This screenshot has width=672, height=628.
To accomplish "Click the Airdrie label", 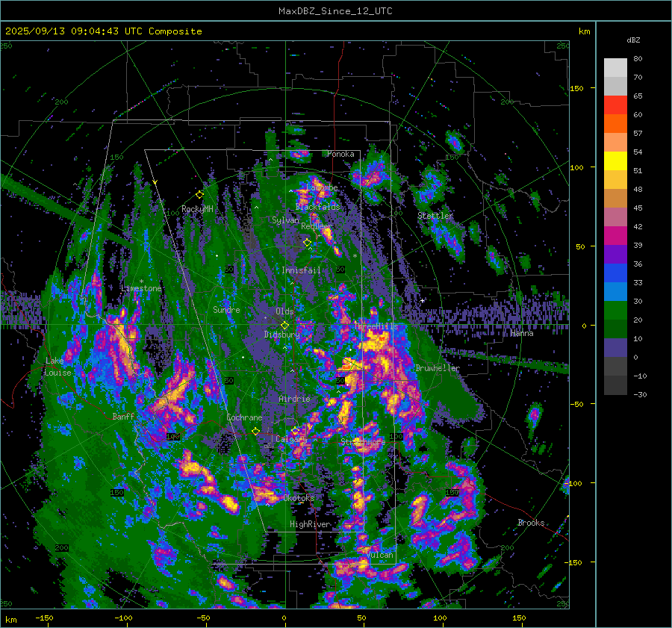I will [x=294, y=399].
